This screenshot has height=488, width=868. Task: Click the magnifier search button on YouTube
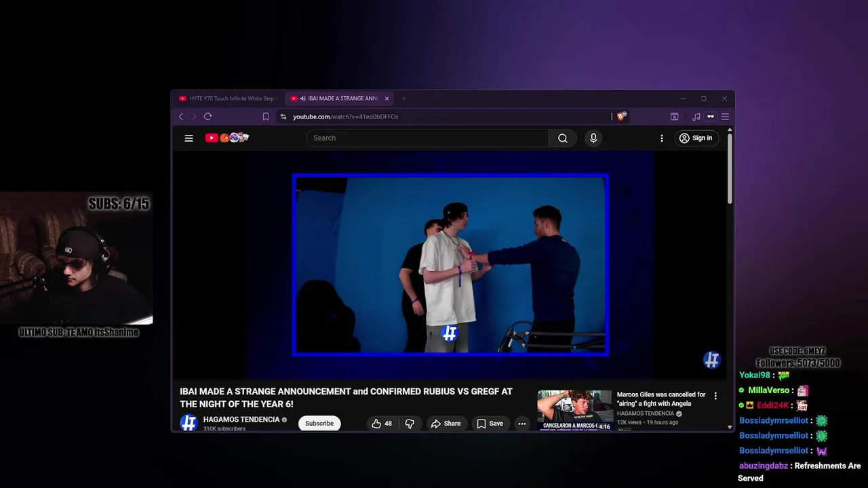coord(562,138)
